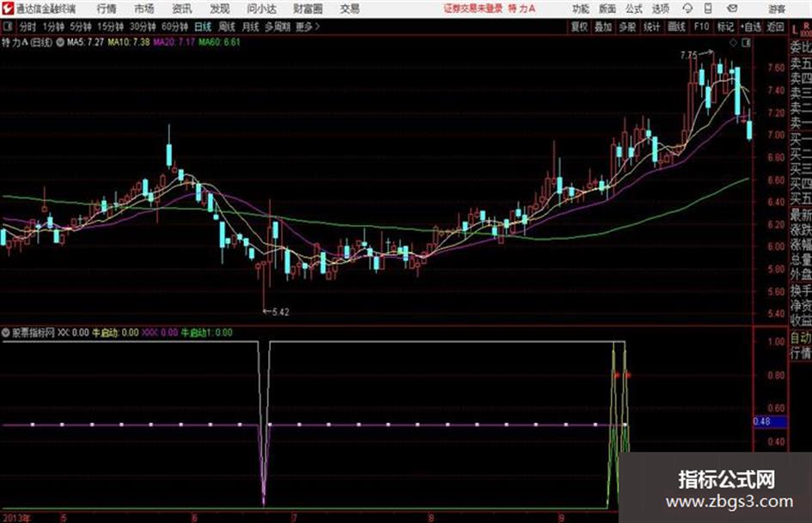Toggle 叠加 overlay mode
This screenshot has height=523, width=812.
603,27
